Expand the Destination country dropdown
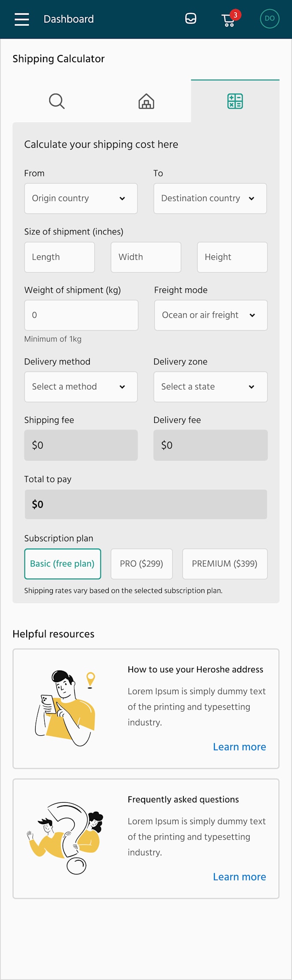Viewport: 292px width, 980px height. coord(210,198)
